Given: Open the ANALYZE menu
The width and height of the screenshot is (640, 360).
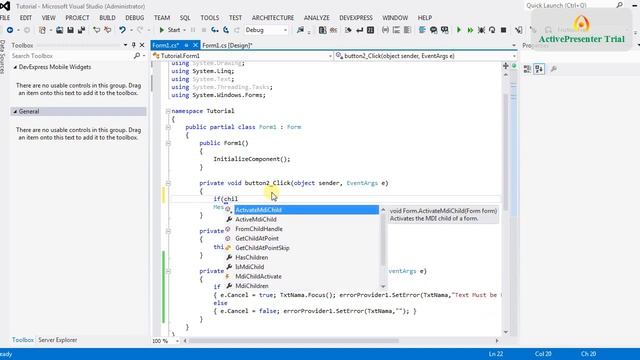Looking at the screenshot, I should 316,18.
